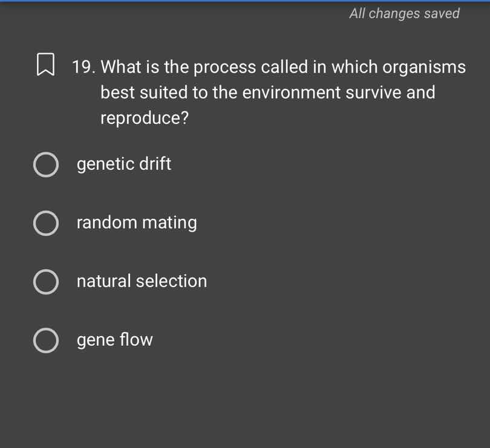Pick the gene flow option

click(x=46, y=340)
